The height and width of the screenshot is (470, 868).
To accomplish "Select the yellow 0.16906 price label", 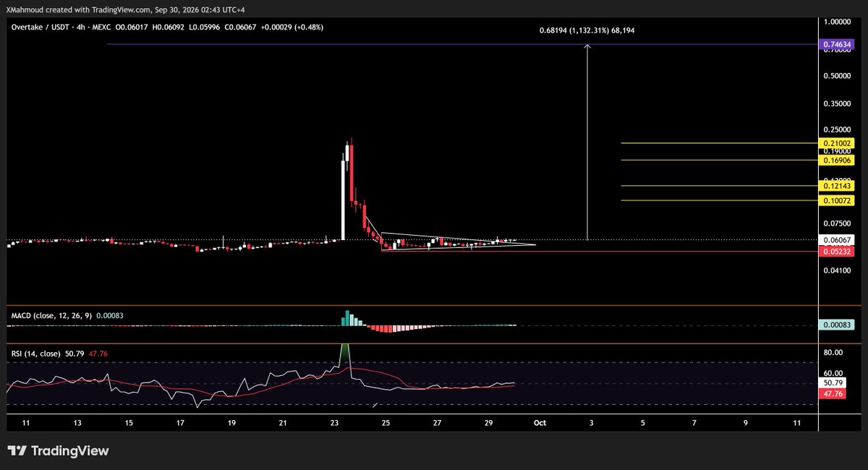I will (835, 161).
